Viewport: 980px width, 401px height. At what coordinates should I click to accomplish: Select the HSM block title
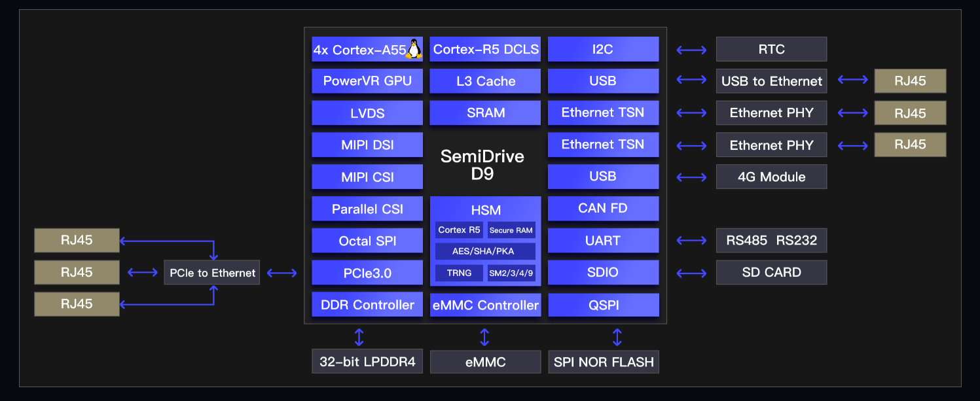click(485, 210)
